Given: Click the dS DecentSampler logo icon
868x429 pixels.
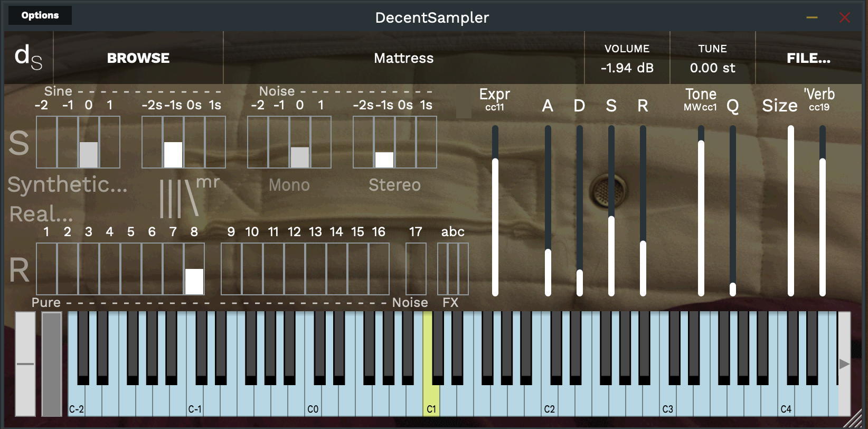Looking at the screenshot, I should (x=29, y=57).
